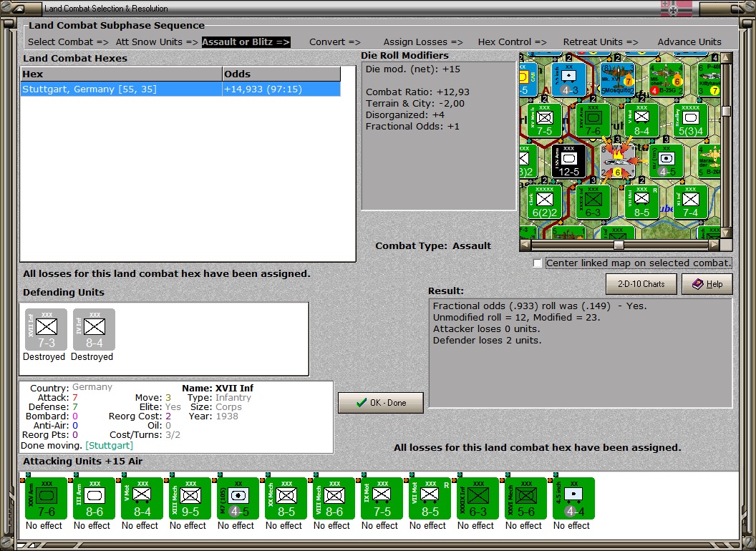
Task: Select destroyed IV Inf 8-4 defending unit
Action: (94, 330)
